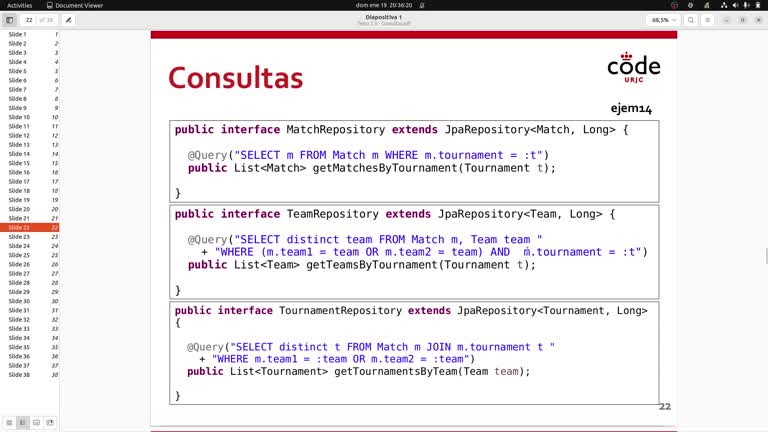Open the 68,5% zoom dropdown
Screen dimensions: 768x432
tap(664, 20)
